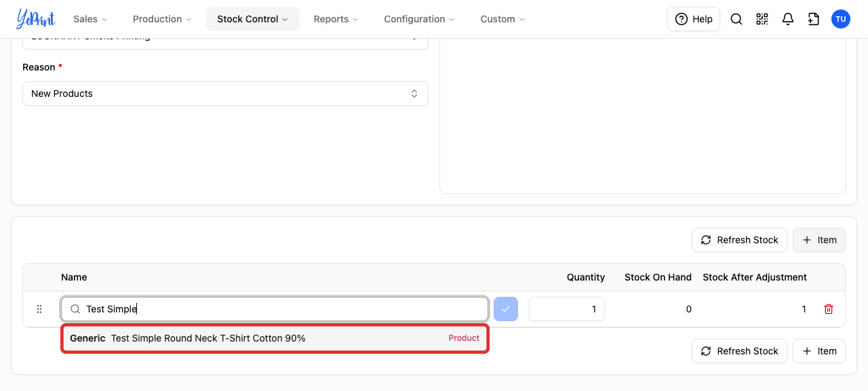Click the Reason field label
This screenshot has height=391, width=868.
[x=39, y=67]
